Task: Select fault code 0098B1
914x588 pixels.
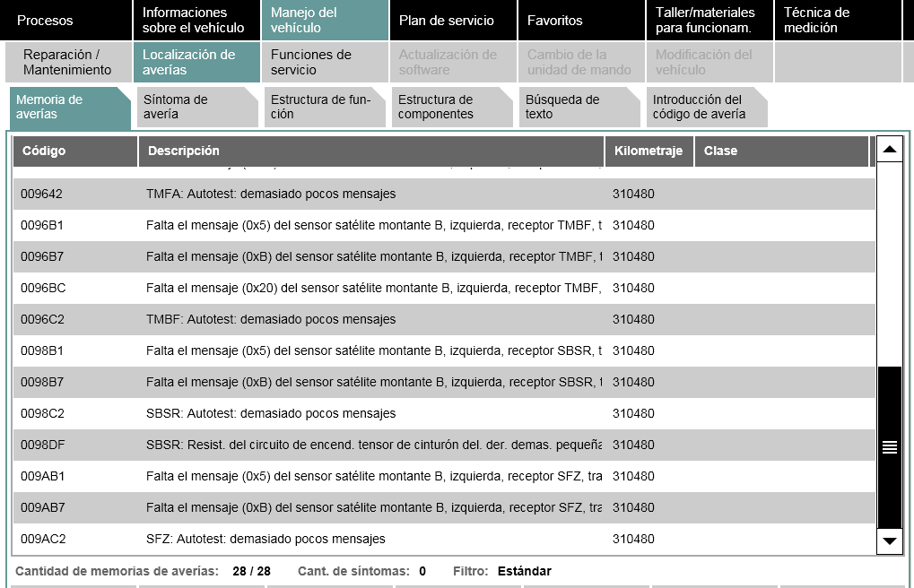Action: (x=444, y=350)
